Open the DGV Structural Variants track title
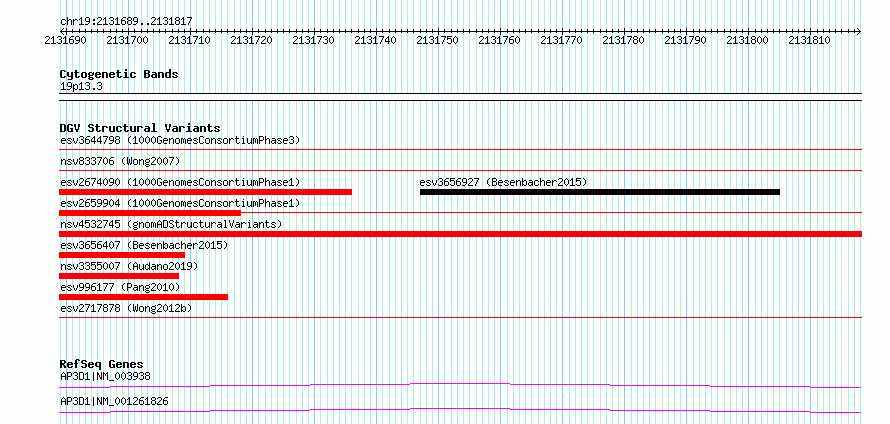Image resolution: width=890 pixels, height=424 pixels. tap(140, 128)
